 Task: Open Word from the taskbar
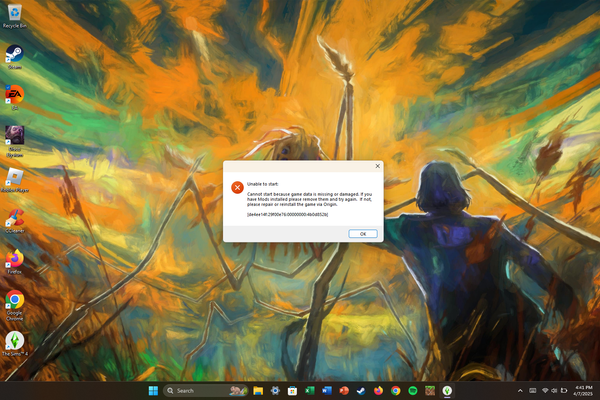(x=326, y=390)
